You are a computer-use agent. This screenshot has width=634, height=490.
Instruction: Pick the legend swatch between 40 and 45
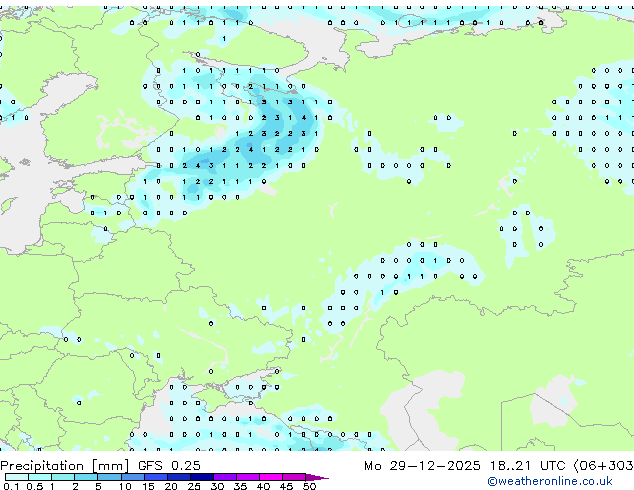tap(271, 477)
